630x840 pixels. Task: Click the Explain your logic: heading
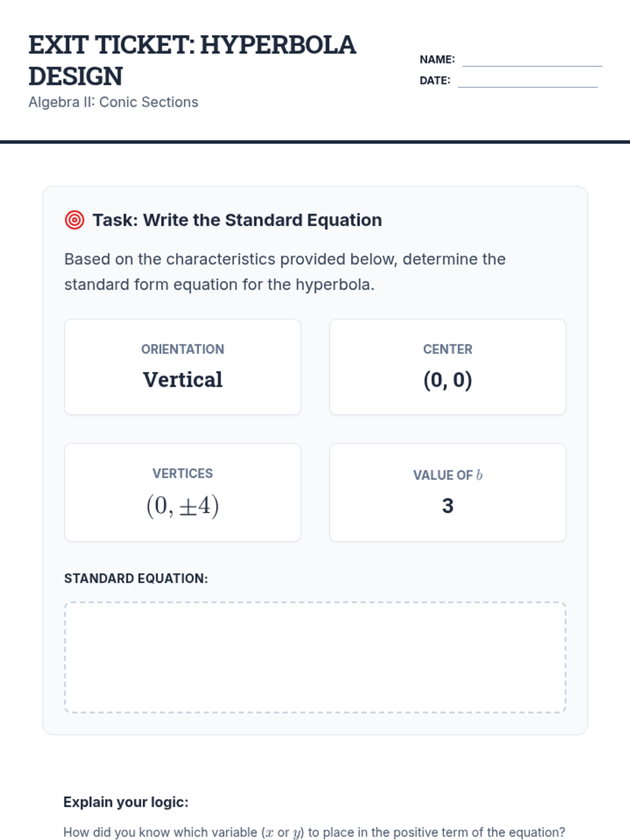[x=126, y=802]
